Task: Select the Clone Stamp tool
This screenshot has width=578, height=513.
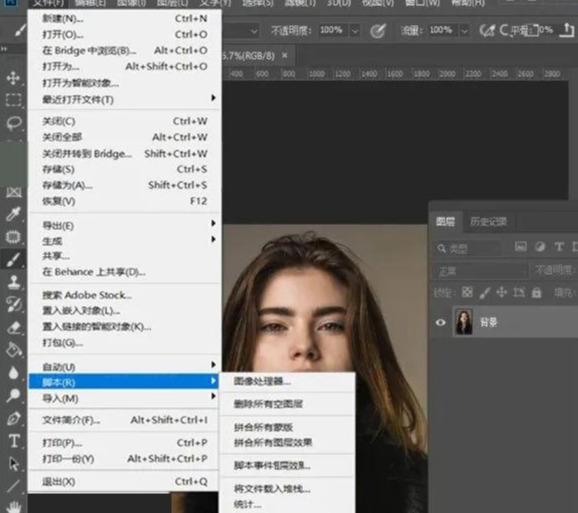Action: click(14, 282)
